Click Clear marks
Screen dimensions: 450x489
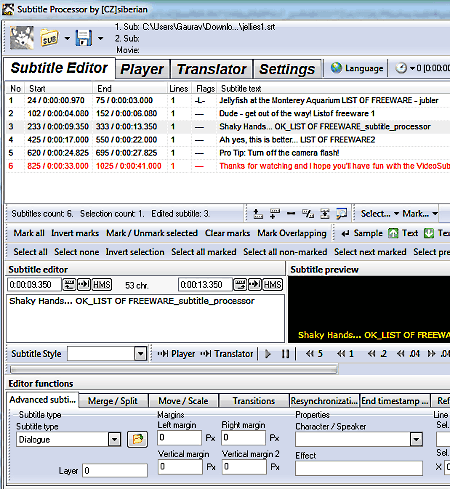[x=228, y=233]
